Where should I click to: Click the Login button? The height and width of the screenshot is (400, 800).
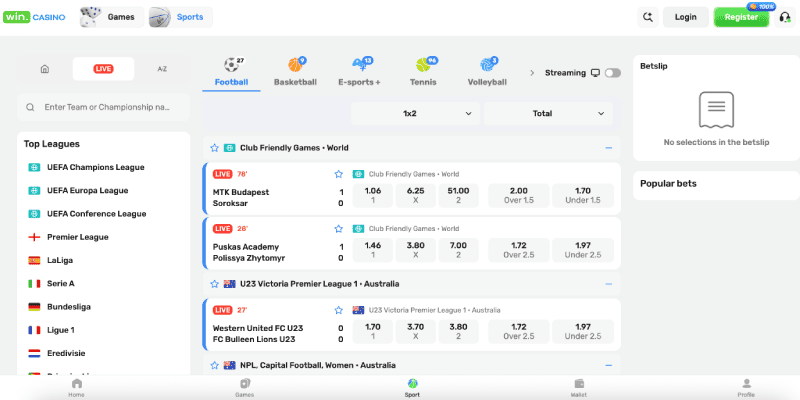point(686,17)
